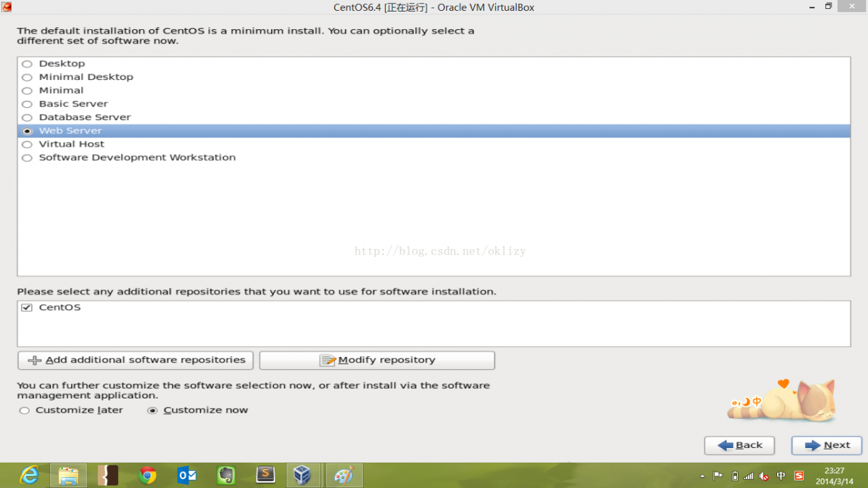Screen dimensions: 868x488
Task: Launch Google Chrome from taskbar
Action: (x=147, y=475)
